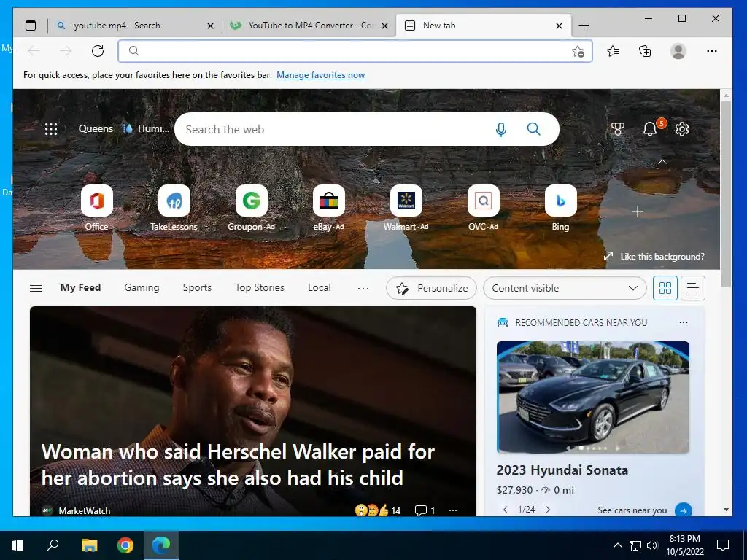Close the YouTube to MP4 Converter tab
Image resolution: width=747 pixels, height=560 pixels.
[x=385, y=26]
